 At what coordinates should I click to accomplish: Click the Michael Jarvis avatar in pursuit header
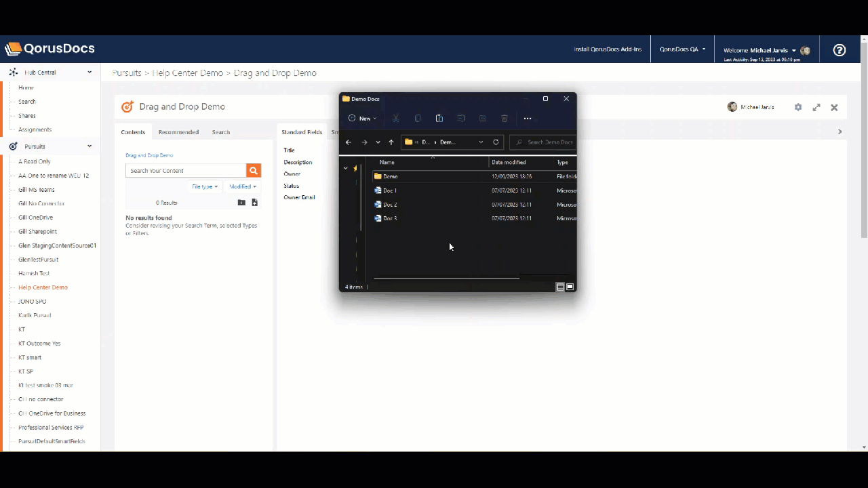coord(732,107)
